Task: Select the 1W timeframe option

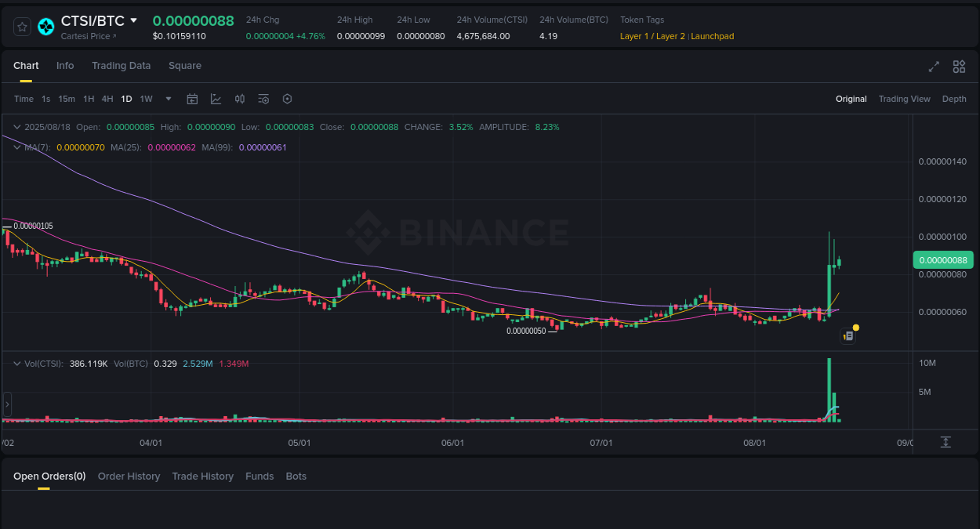Action: [x=146, y=99]
